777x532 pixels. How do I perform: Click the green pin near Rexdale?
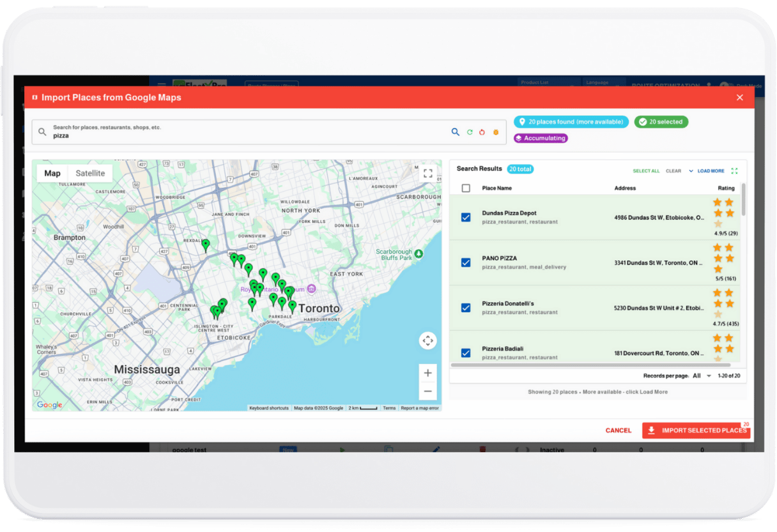[x=206, y=245]
